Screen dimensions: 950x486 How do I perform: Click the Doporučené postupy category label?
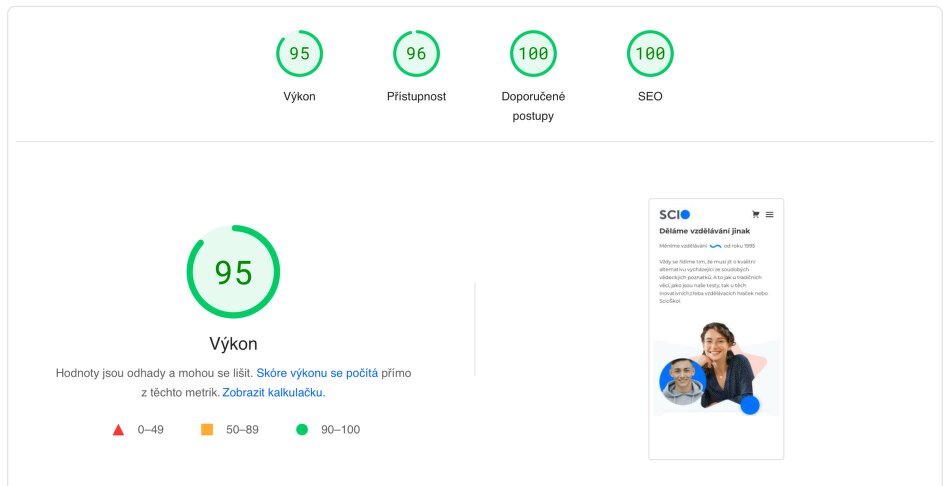click(x=533, y=106)
